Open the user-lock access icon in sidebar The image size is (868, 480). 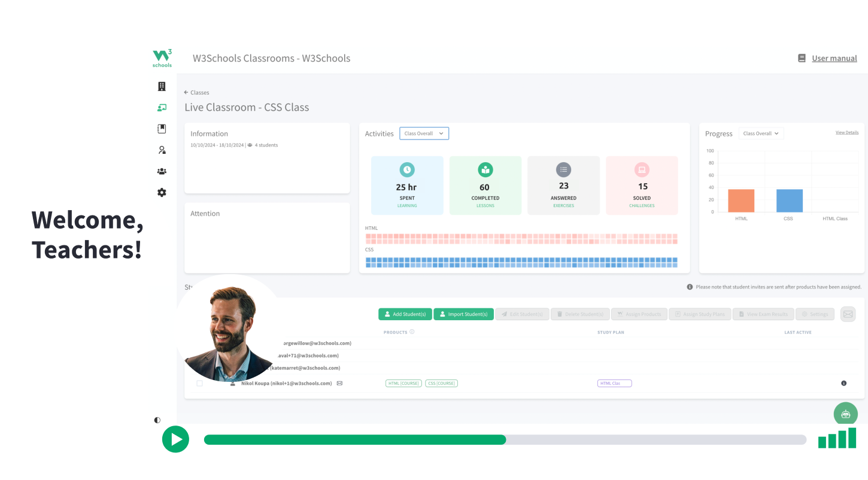162,150
